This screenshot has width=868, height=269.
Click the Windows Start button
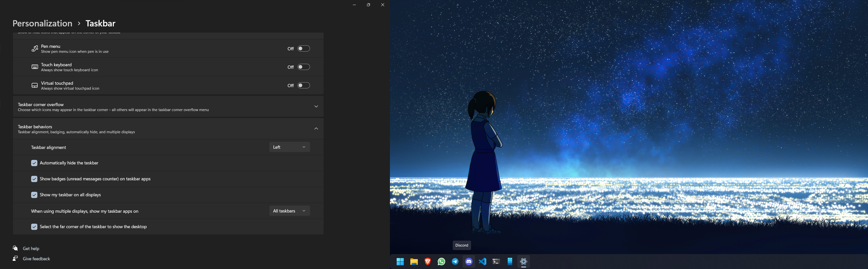point(400,262)
